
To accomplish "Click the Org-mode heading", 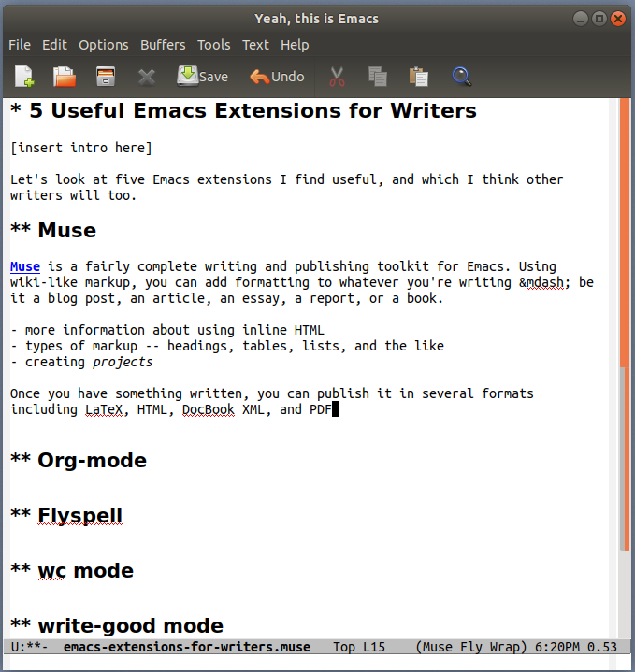I will [x=92, y=460].
